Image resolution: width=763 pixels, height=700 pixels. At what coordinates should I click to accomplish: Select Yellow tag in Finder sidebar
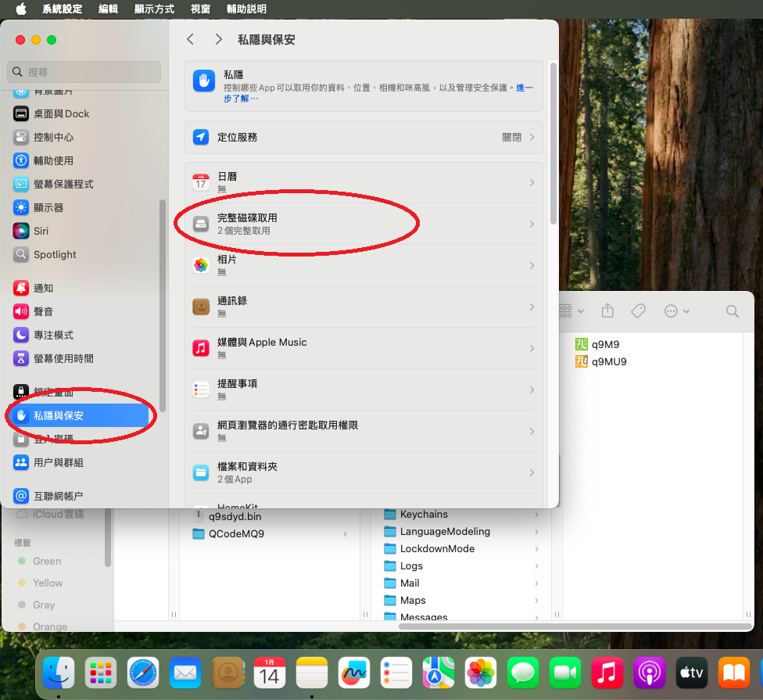[47, 583]
